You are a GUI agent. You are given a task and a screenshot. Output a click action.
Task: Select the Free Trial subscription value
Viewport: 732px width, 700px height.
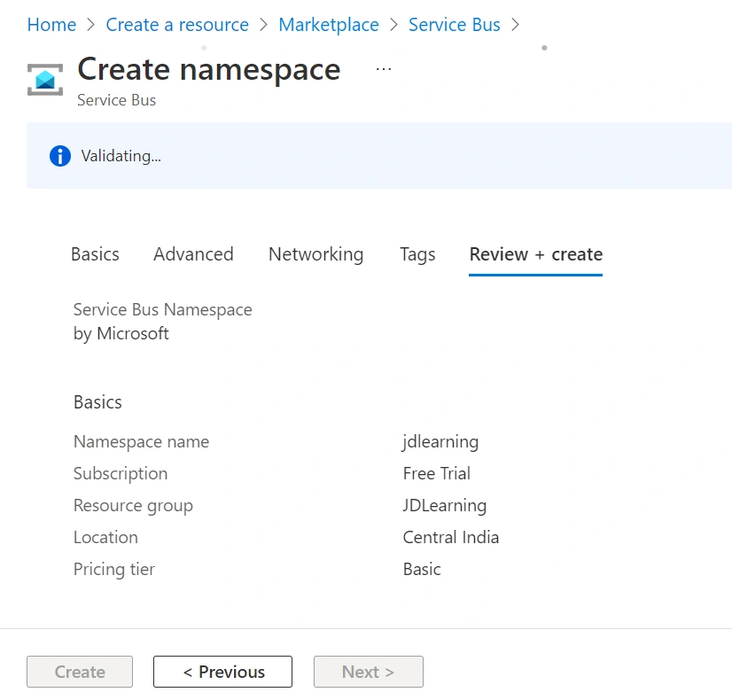coord(437,474)
